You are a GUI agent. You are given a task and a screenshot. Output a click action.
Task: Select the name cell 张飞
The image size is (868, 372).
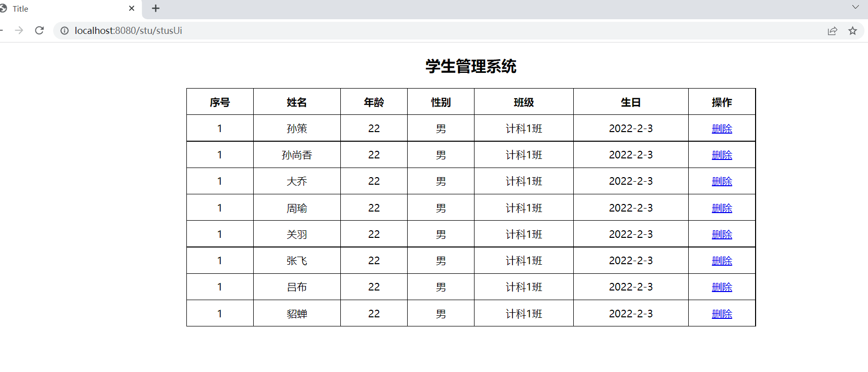coord(297,261)
